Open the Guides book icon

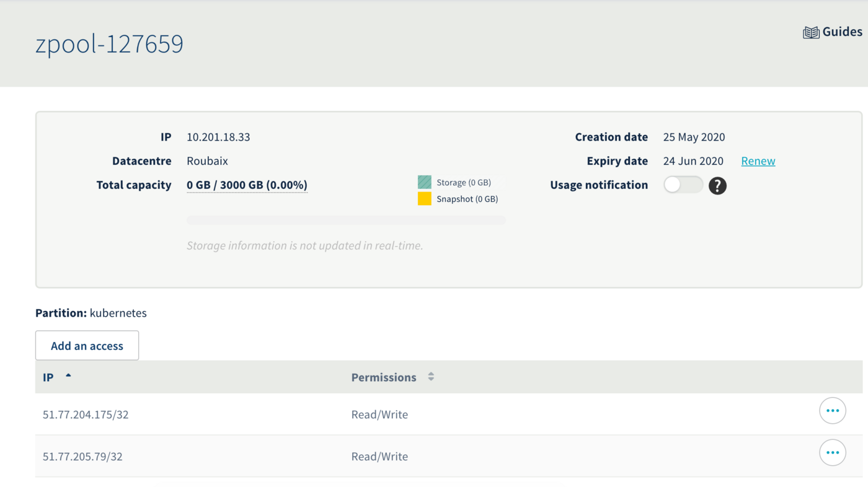811,33
